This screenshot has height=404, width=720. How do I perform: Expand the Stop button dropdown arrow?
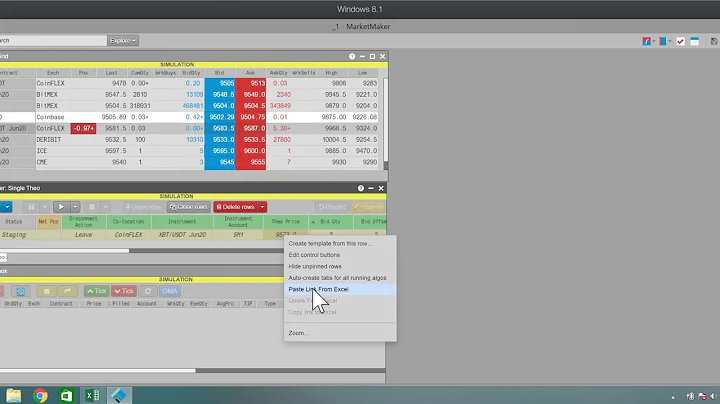point(105,207)
